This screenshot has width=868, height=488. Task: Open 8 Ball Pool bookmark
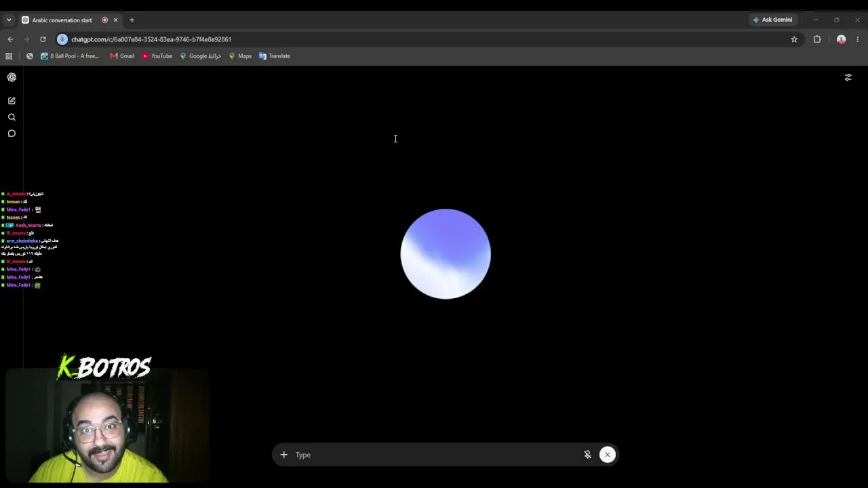(70, 56)
